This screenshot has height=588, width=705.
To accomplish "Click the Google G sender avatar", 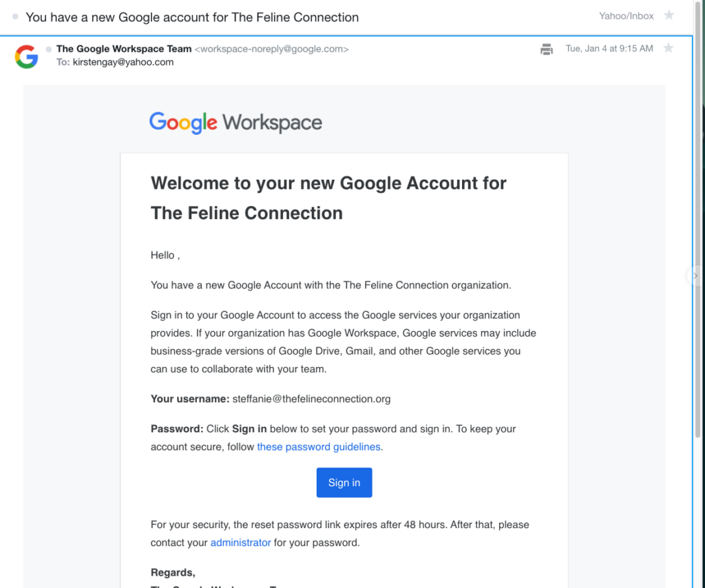I will pyautogui.click(x=27, y=56).
